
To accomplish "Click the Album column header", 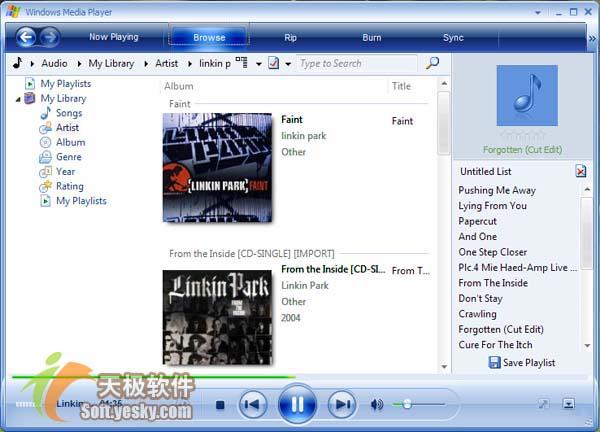I will click(179, 86).
